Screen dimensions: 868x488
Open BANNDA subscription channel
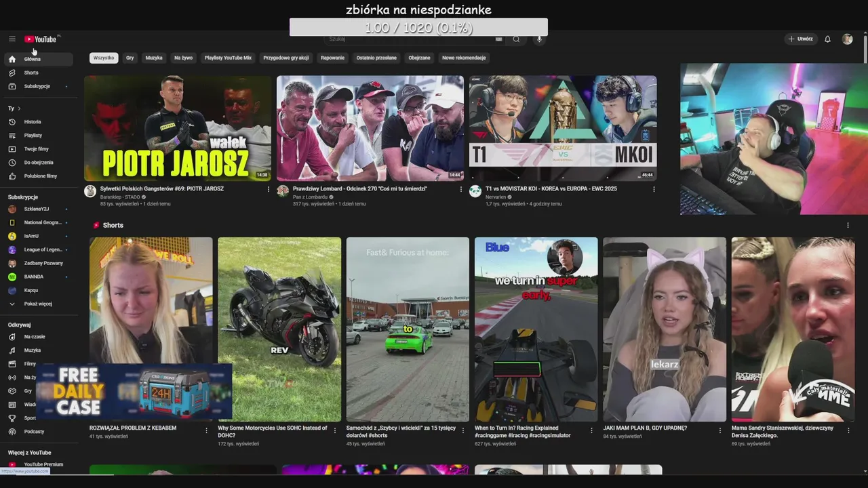coord(39,277)
